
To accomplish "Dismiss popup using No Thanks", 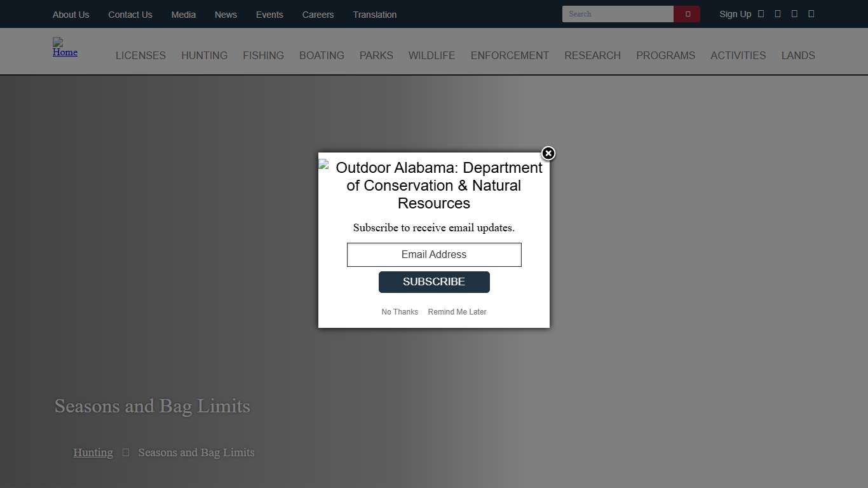I will 400,311.
